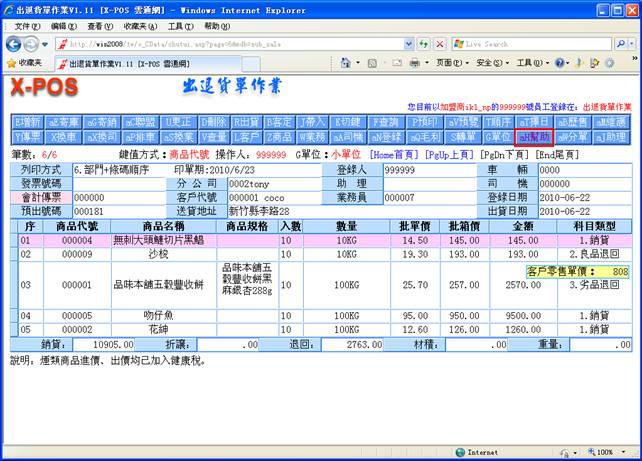Viewport: 642px width, 461px height.
Task: Click the [Home首頁] link
Action: pyautogui.click(x=396, y=155)
